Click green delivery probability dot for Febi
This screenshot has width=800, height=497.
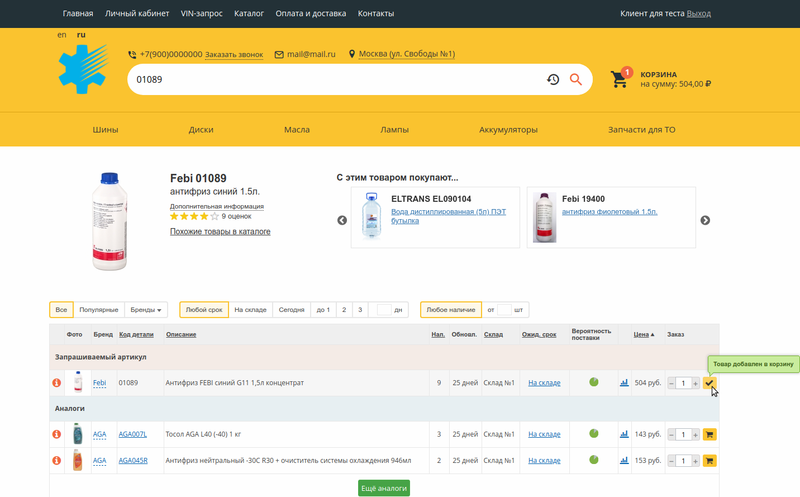[x=594, y=382]
